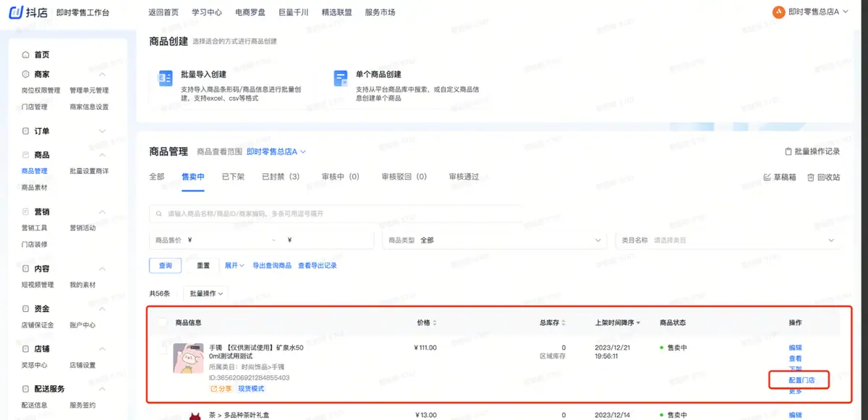The width and height of the screenshot is (868, 420).
Task: Click the 回收站 trash icon
Action: (x=811, y=177)
